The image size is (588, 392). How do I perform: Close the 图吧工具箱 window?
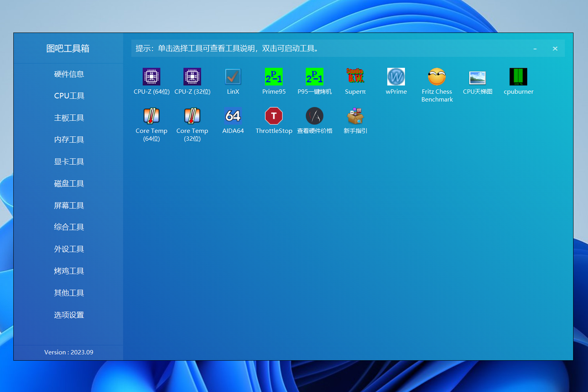pyautogui.click(x=555, y=49)
